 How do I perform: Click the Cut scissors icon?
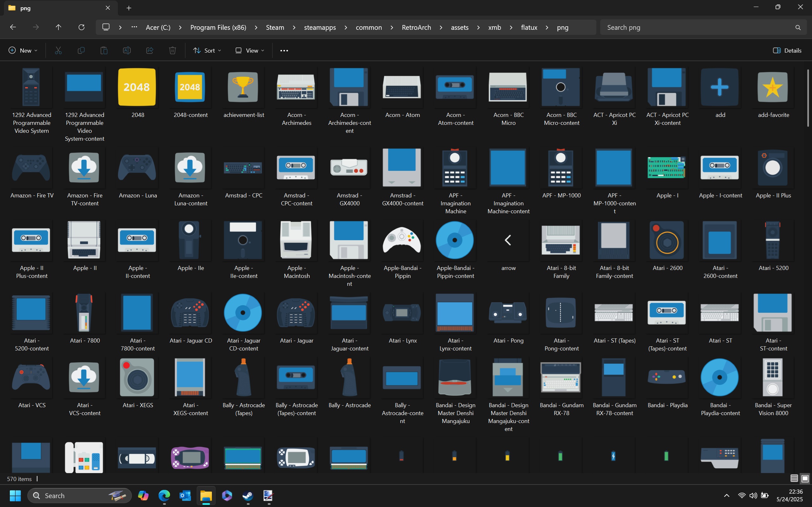(58, 51)
